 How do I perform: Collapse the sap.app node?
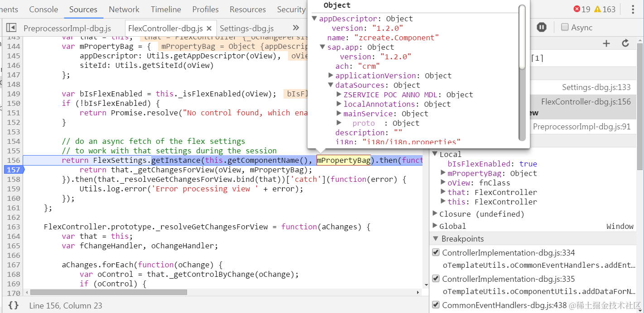[x=322, y=47]
